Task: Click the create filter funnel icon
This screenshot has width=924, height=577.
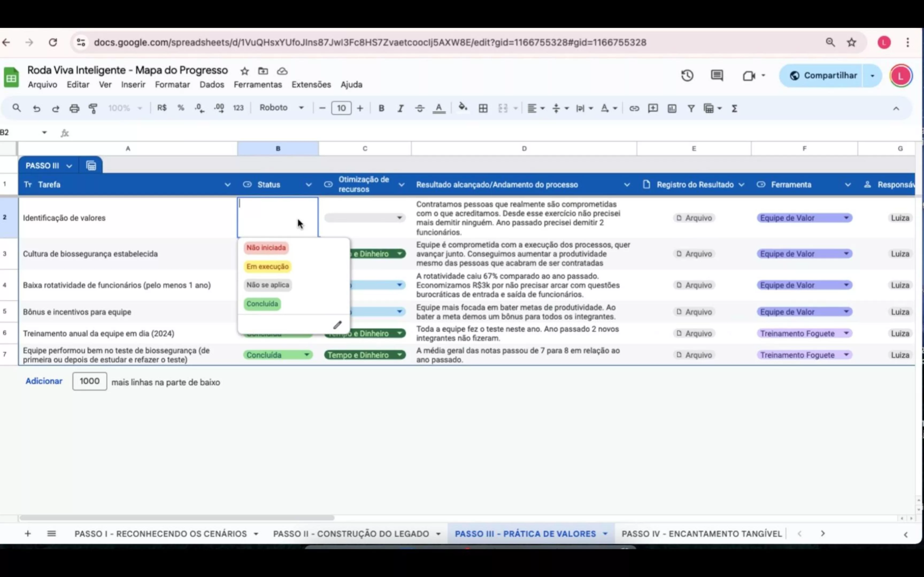Action: tap(691, 108)
